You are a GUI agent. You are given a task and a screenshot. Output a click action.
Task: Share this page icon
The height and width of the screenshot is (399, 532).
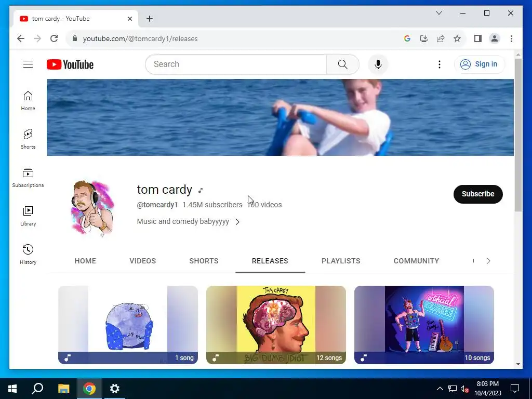click(441, 38)
